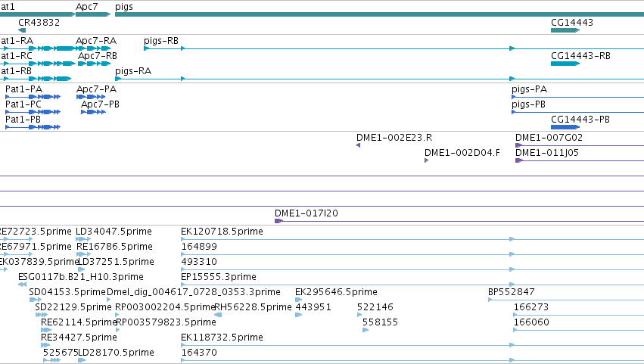The height and width of the screenshot is (364, 644).
Task: Select the 166060 feature label
Action: (531, 322)
